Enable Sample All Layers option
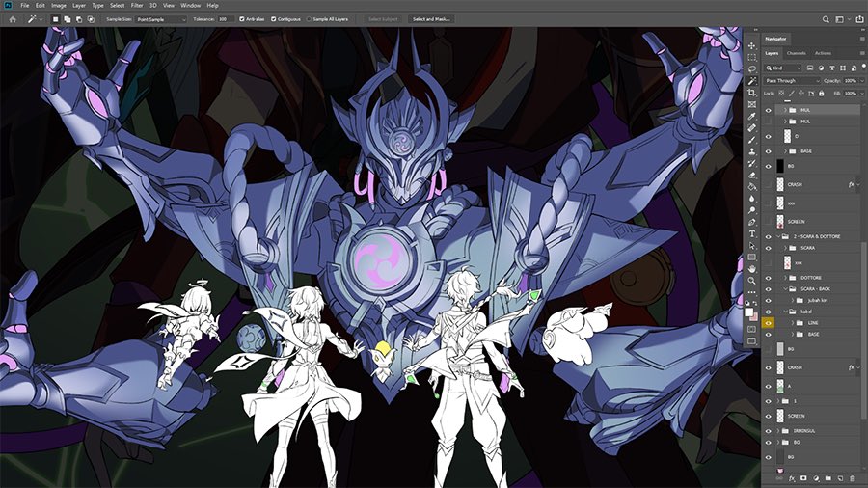Viewport: 868px width, 488px height. point(309,19)
